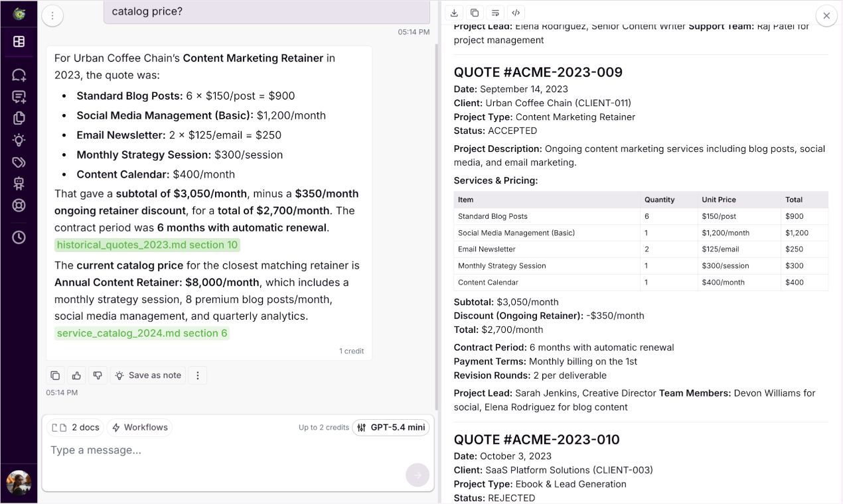Open the chat options three-dot menu at top
843x504 pixels.
click(52, 16)
